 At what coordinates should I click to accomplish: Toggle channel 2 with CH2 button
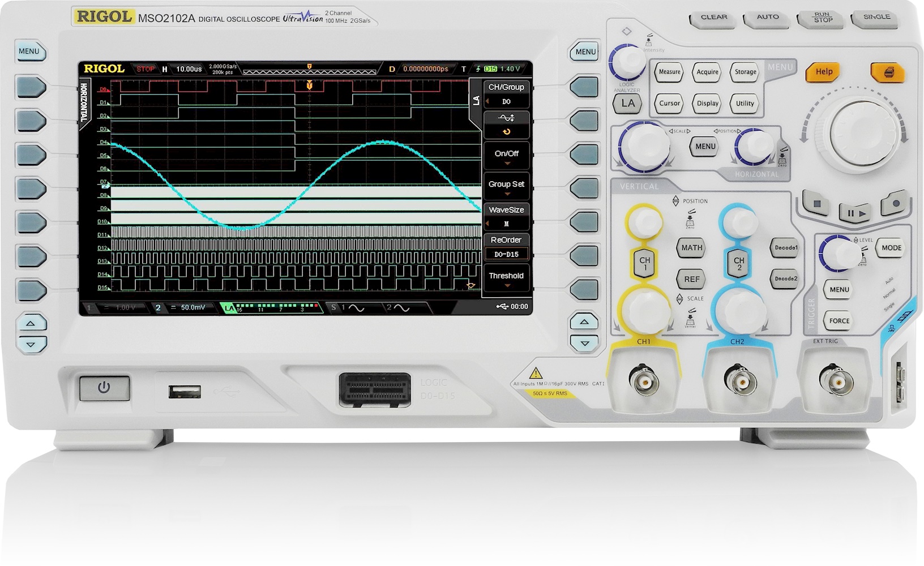[738, 263]
